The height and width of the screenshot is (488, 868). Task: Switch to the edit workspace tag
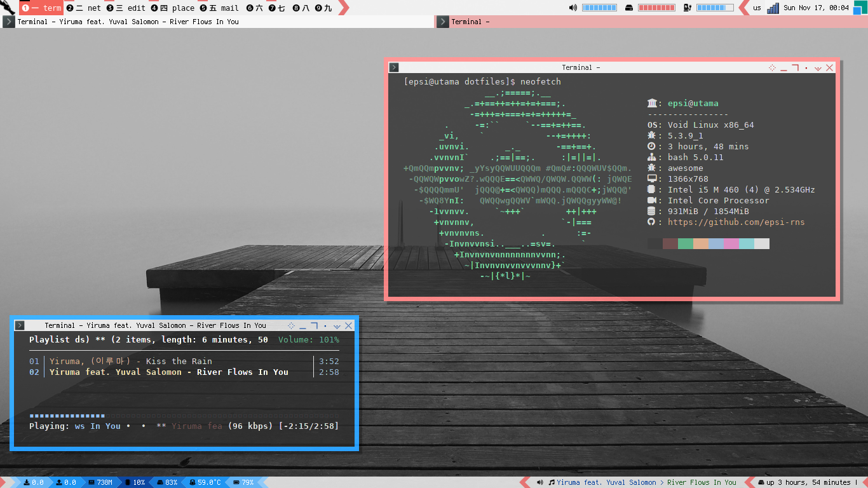[x=126, y=8]
